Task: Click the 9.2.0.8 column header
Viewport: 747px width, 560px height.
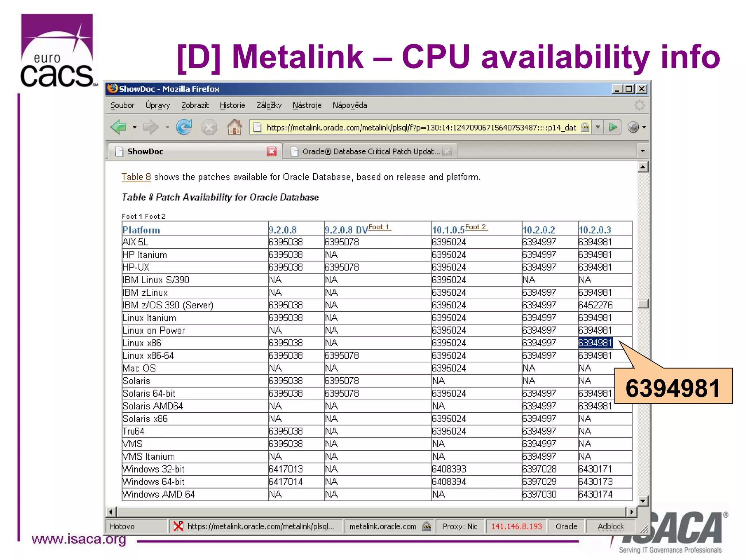Action: click(282, 230)
